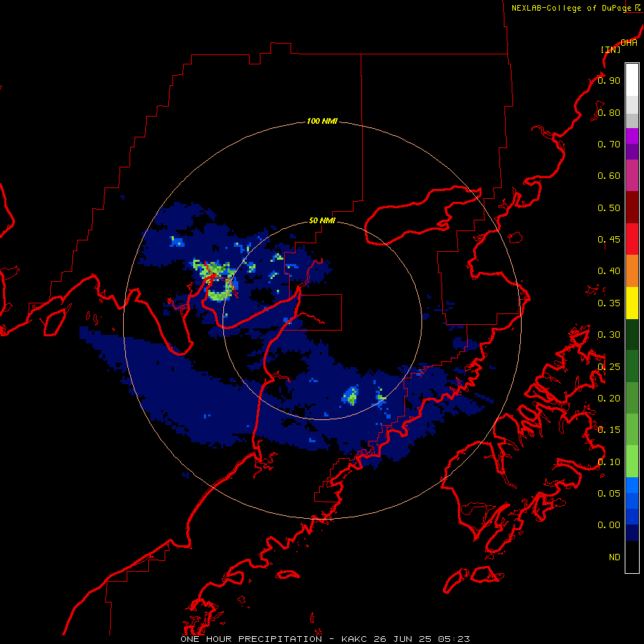Viewport: 644px width, 644px height.
Task: Select the light blue legend swatch beside 0.05
Action: (x=632, y=485)
